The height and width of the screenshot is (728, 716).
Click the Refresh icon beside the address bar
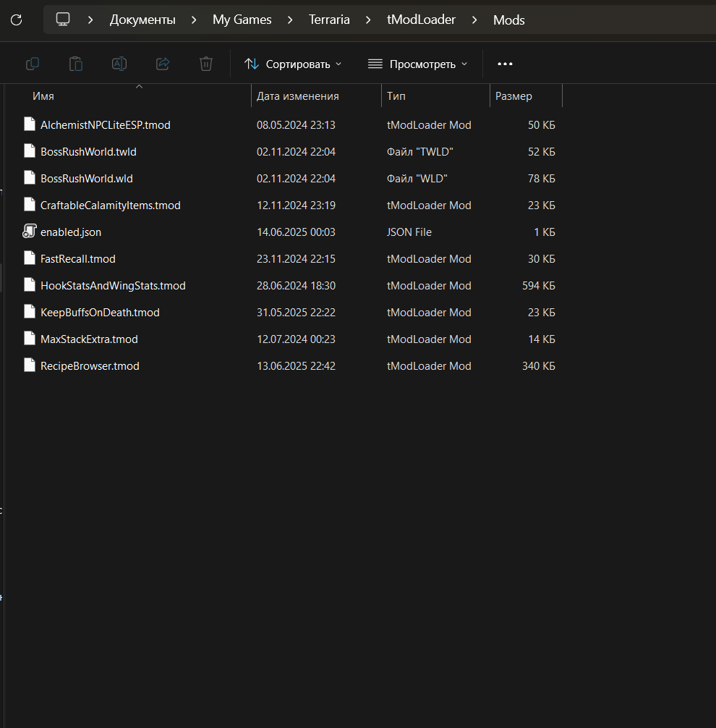[16, 20]
